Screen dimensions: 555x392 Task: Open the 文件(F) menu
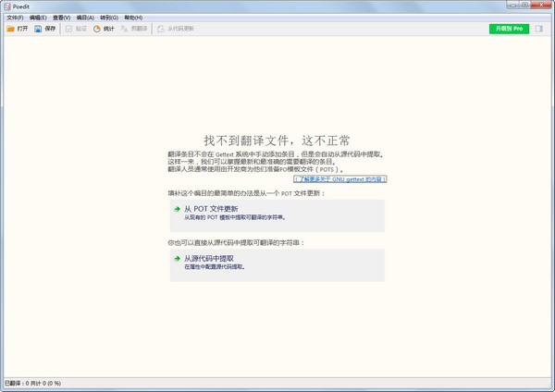point(15,18)
